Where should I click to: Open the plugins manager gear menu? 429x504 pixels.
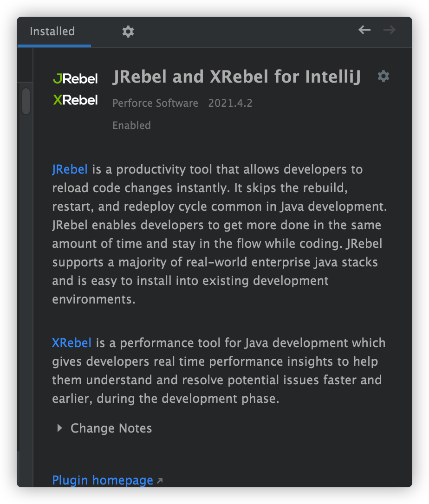tap(128, 32)
